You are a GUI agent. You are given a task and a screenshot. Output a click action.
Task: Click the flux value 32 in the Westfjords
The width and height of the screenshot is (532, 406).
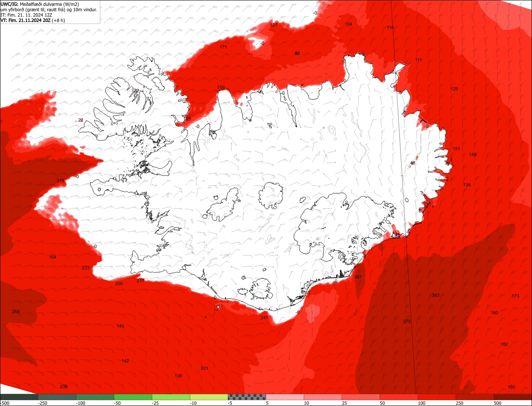coord(136,90)
